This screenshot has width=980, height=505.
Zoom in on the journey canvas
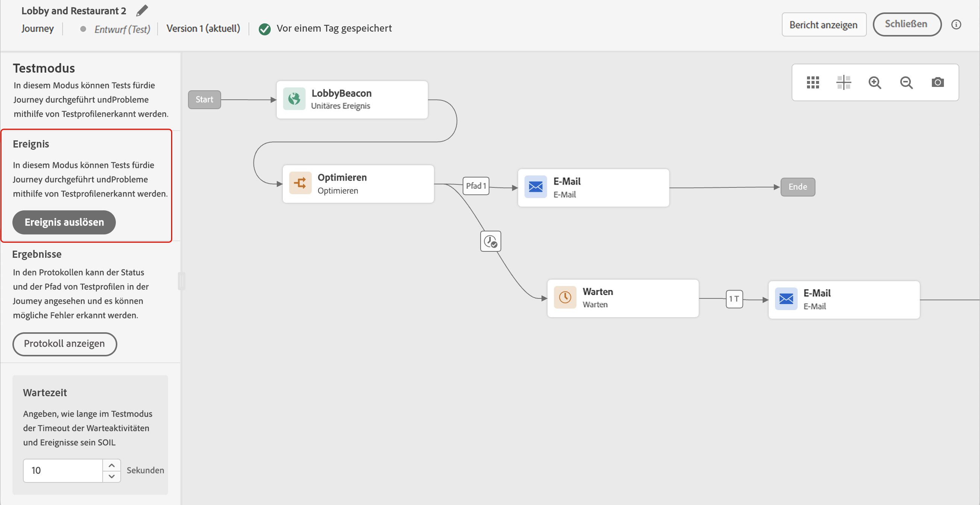875,82
